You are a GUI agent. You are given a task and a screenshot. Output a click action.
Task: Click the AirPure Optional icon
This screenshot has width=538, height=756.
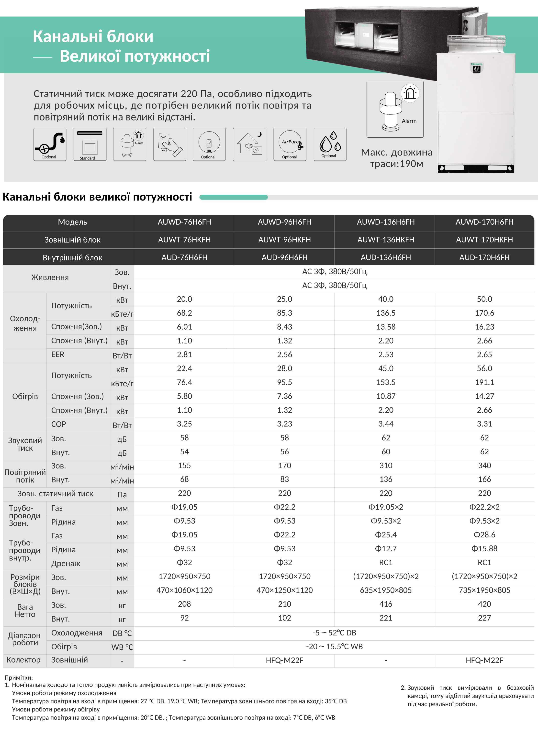tap(290, 145)
